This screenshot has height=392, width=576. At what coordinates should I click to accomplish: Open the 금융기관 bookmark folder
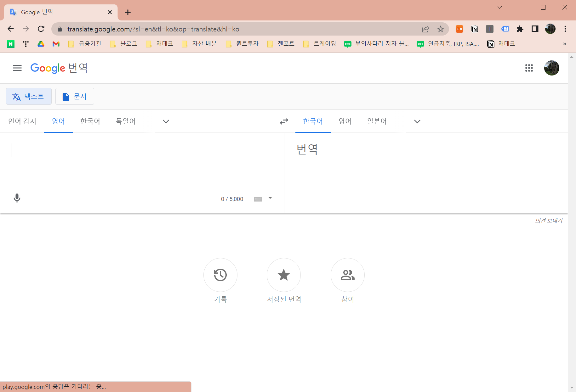pos(85,44)
